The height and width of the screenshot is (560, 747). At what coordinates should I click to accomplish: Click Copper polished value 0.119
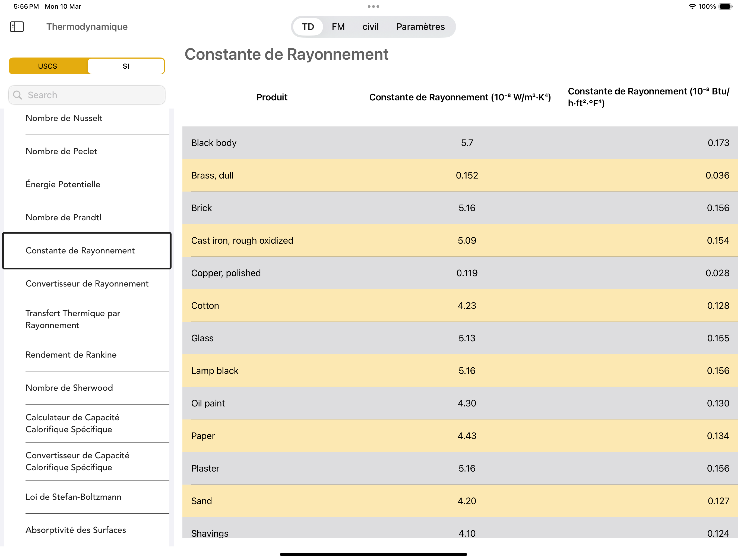(467, 273)
